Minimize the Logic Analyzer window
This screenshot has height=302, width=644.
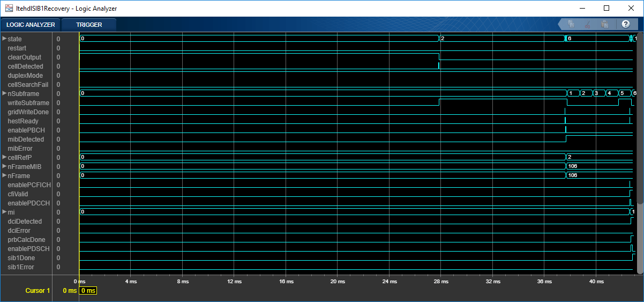point(582,8)
